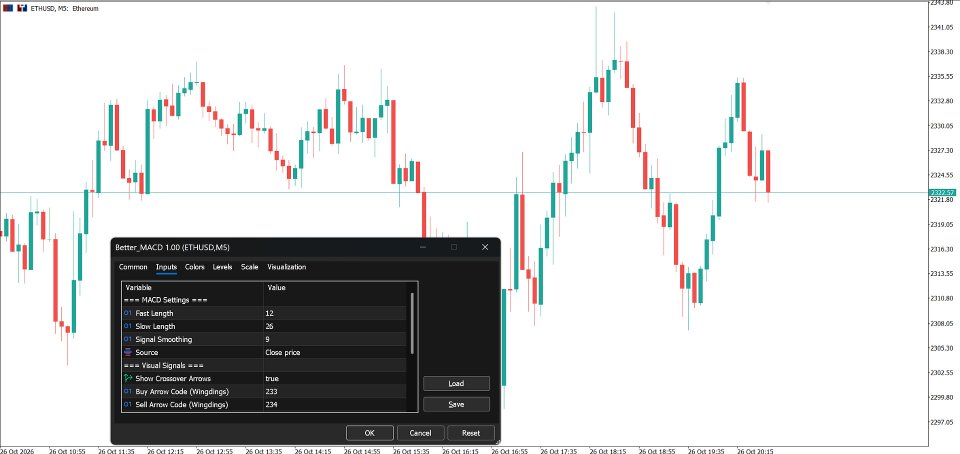The width and height of the screenshot is (960, 454).
Task: Click the Load button
Action: (456, 384)
